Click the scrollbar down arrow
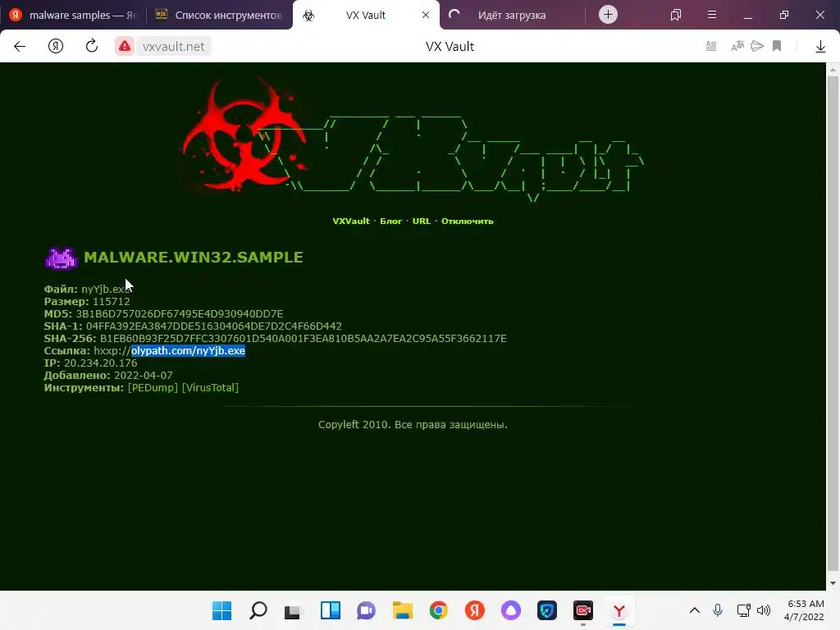This screenshot has width=840, height=630. point(833,583)
